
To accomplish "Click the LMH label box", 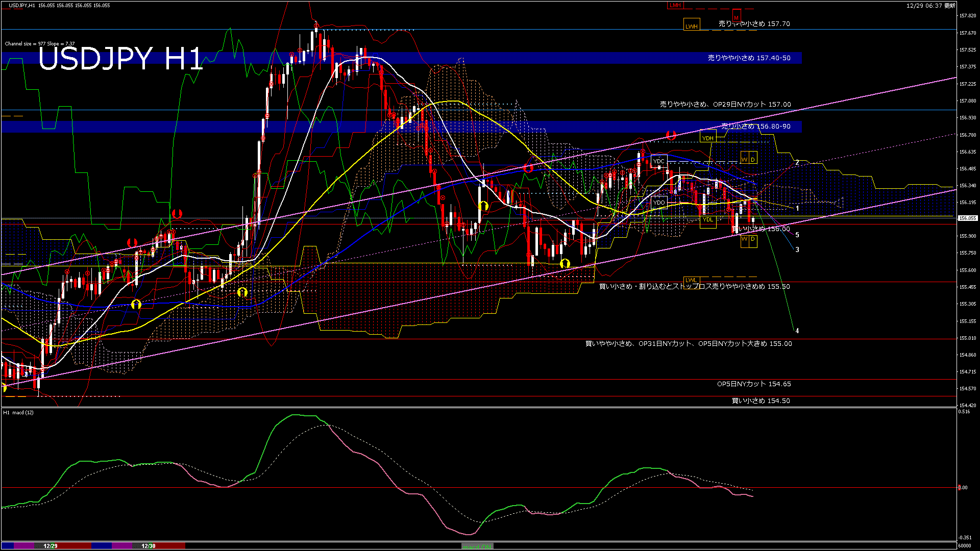I will pyautogui.click(x=675, y=5).
